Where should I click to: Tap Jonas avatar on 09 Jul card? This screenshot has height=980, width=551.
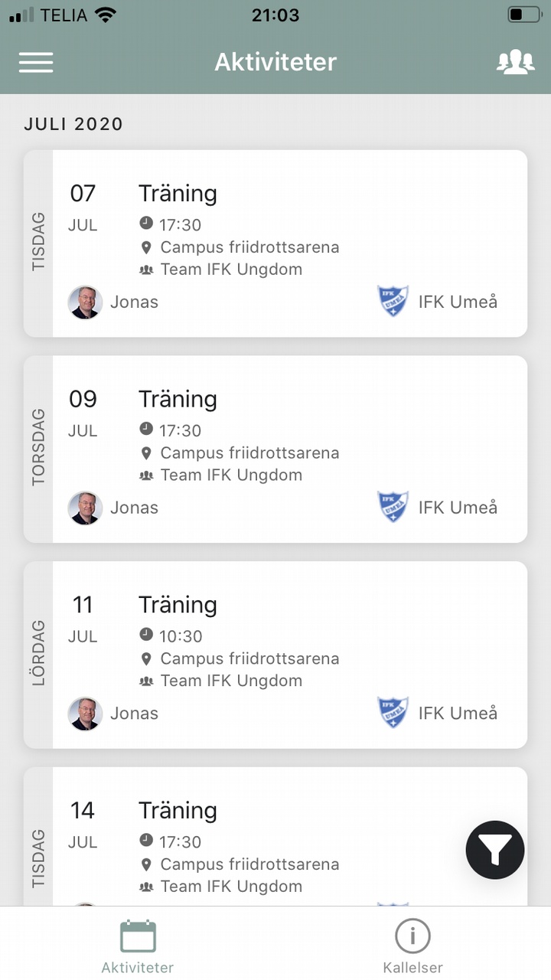tap(85, 508)
